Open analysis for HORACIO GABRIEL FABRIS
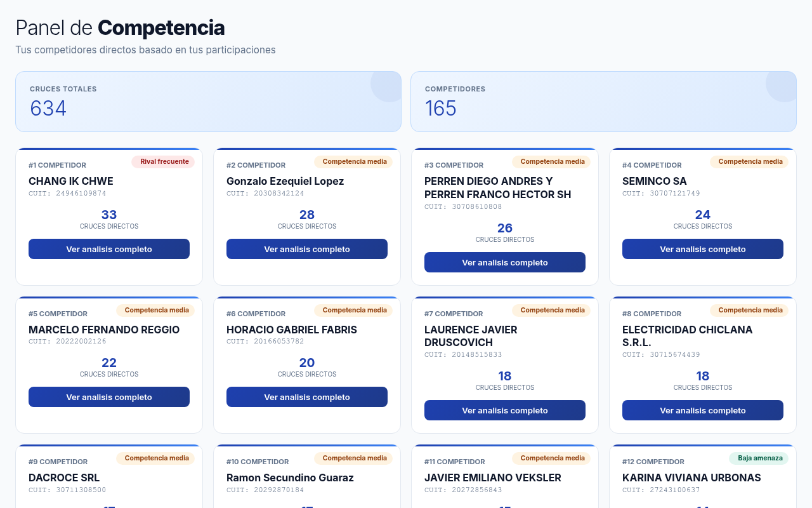This screenshot has width=812, height=508. (306, 397)
